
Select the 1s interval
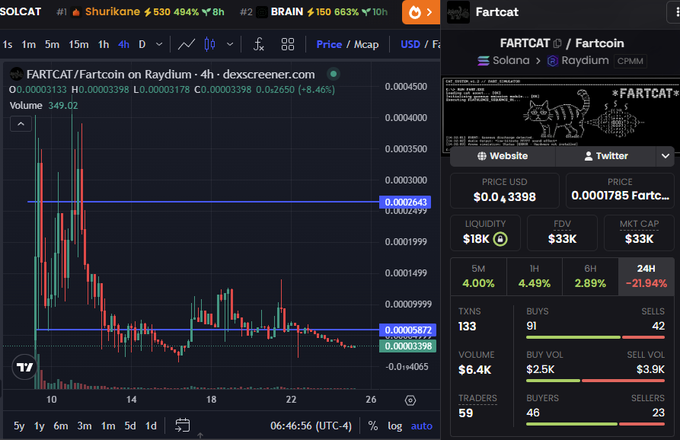pyautogui.click(x=7, y=44)
